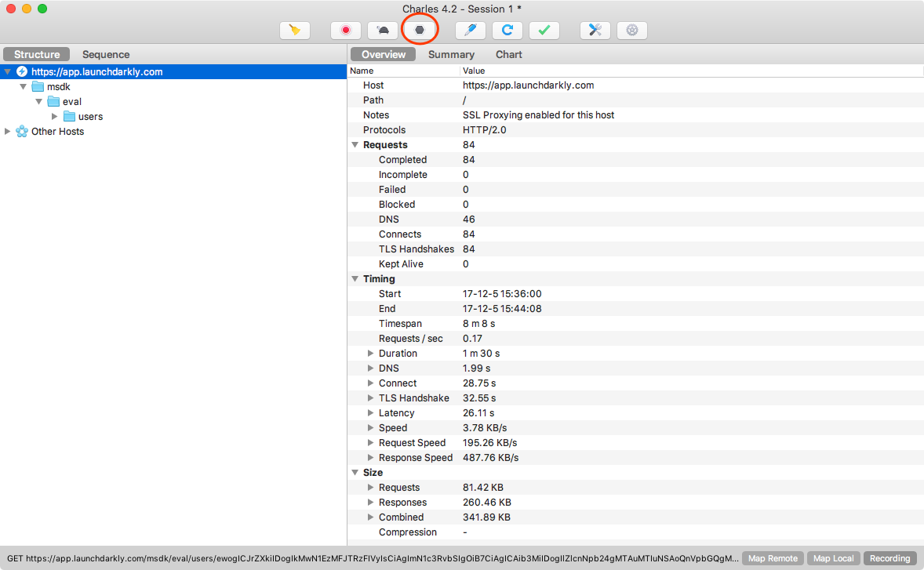Click the green validate checkmark icon
The height and width of the screenshot is (570, 924).
544,30
